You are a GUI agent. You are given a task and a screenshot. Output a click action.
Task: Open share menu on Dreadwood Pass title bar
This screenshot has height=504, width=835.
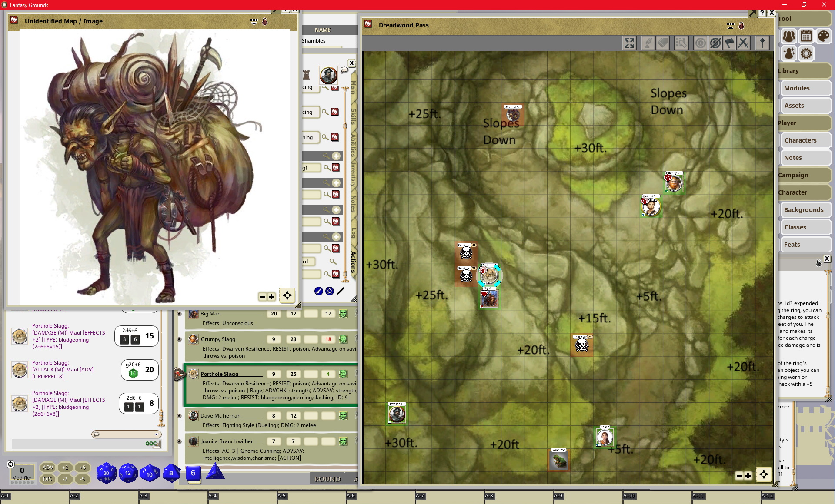tap(731, 26)
